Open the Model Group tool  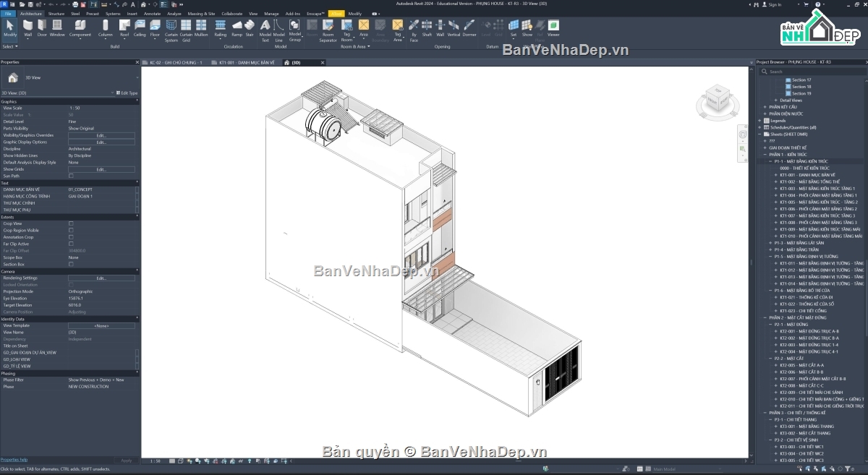pos(295,30)
